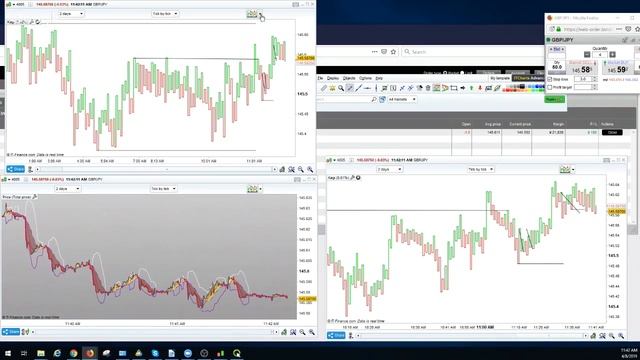This screenshot has height=360, width=640.
Task: Select the green up-arrow marker tool
Action: [471, 88]
